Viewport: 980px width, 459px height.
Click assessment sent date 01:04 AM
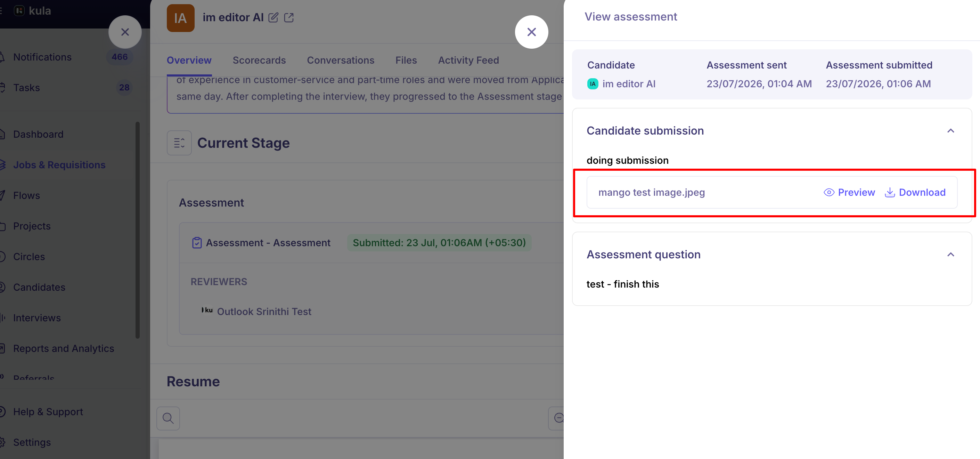759,84
